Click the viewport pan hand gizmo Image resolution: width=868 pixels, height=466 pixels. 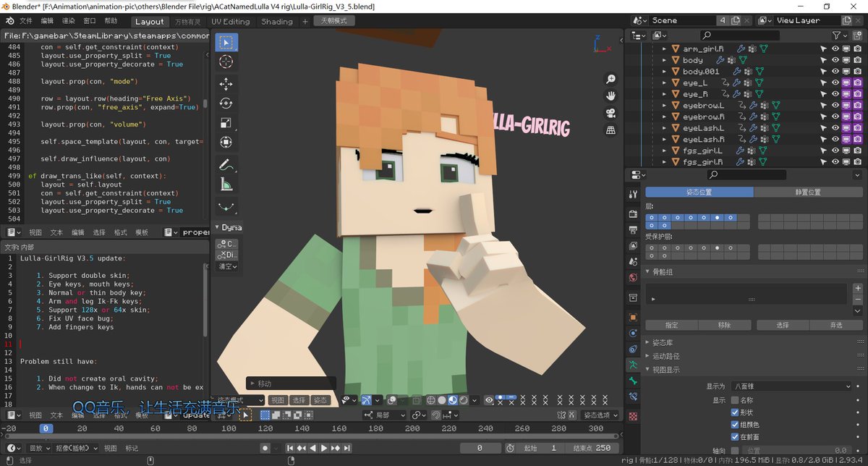610,96
